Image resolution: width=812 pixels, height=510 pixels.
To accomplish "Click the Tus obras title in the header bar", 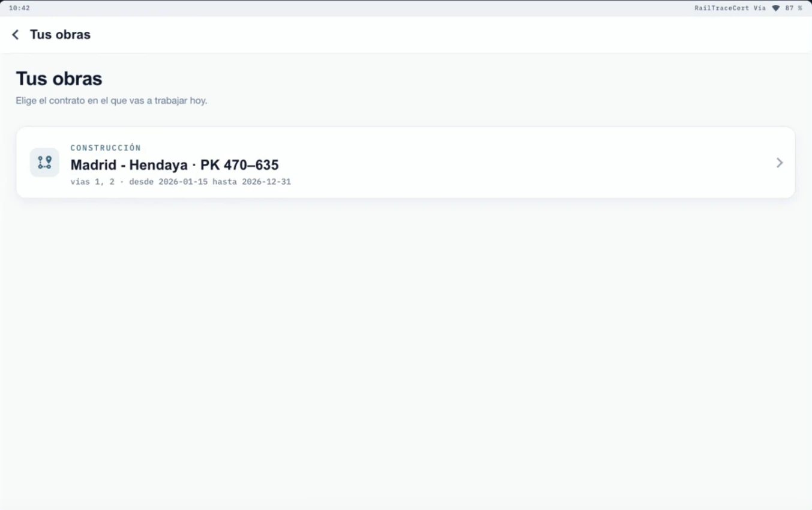I will click(60, 35).
